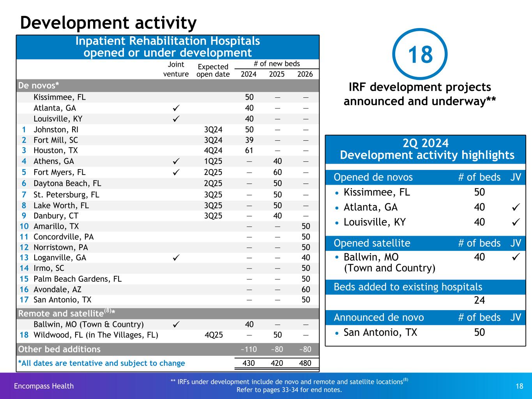This screenshot has height=399, width=532.
Task: Click the checkmark in Ballwin, MO (Town & Country) row
Action: [176, 324]
